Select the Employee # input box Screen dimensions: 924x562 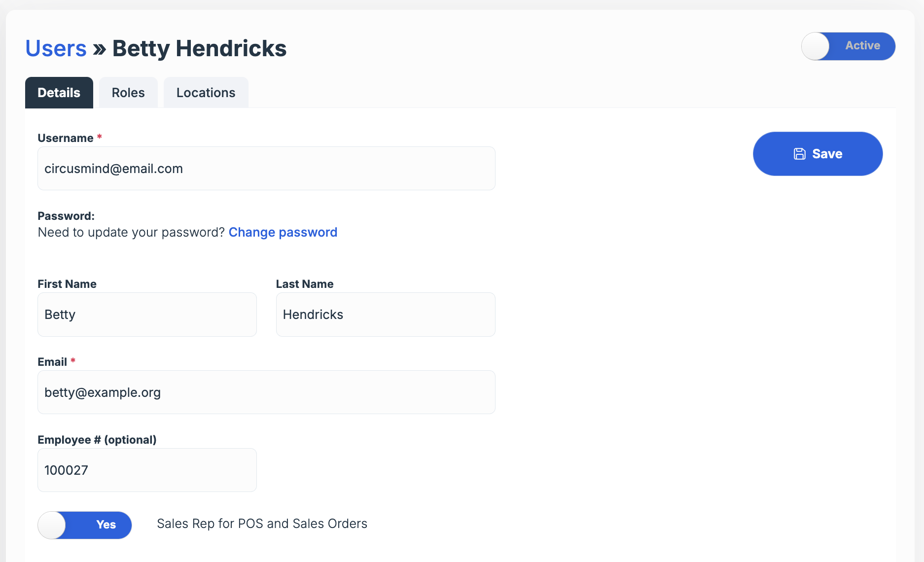coord(147,470)
